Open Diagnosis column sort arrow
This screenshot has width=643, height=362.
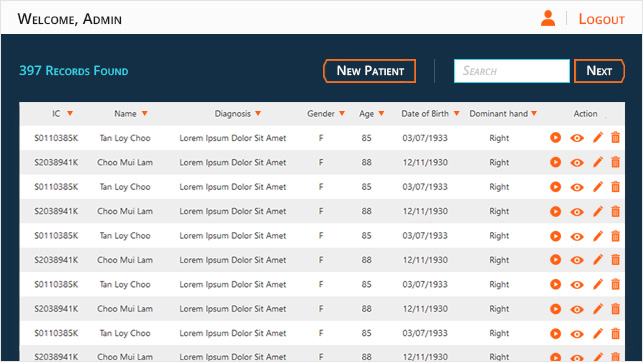click(258, 114)
